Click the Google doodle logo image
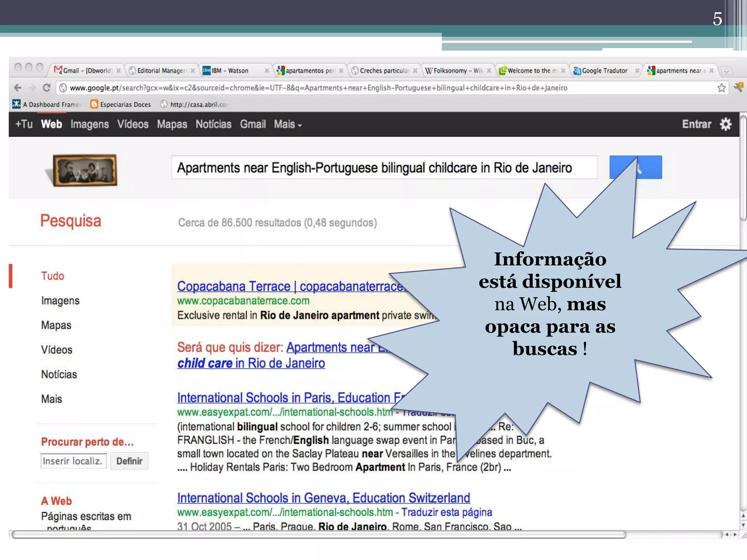This screenshot has width=747, height=560. 85,170
